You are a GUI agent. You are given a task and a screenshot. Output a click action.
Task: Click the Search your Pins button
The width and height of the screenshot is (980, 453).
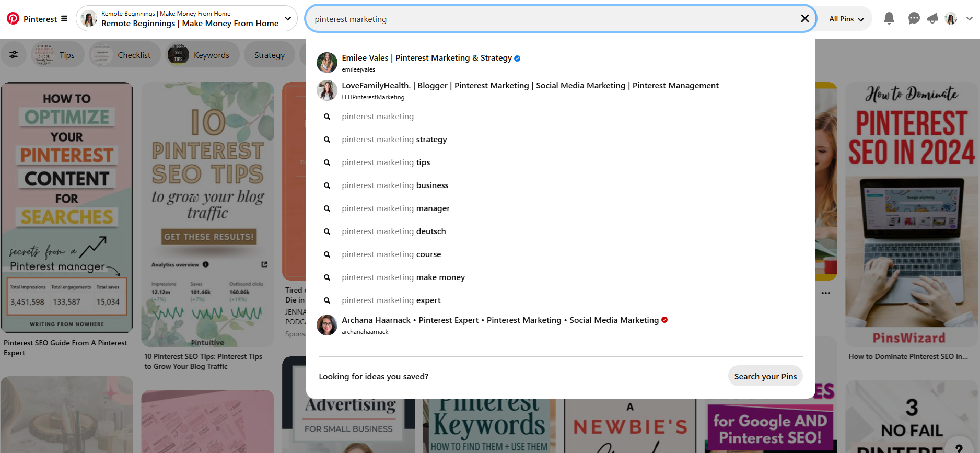coord(765,376)
